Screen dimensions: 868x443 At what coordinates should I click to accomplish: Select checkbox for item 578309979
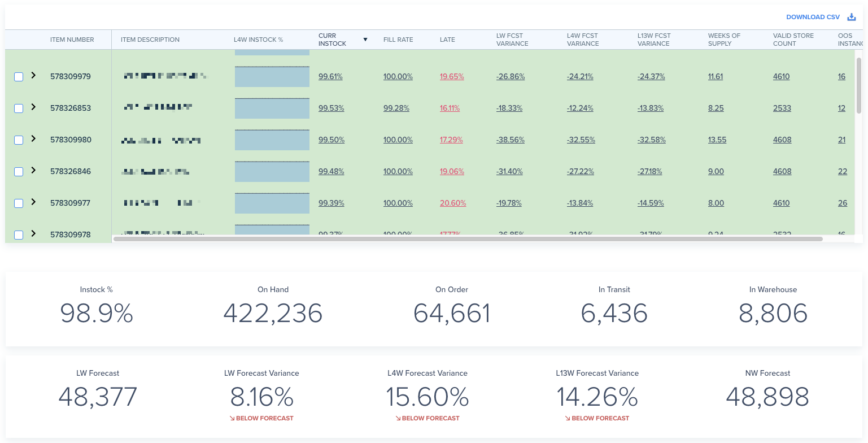click(19, 77)
